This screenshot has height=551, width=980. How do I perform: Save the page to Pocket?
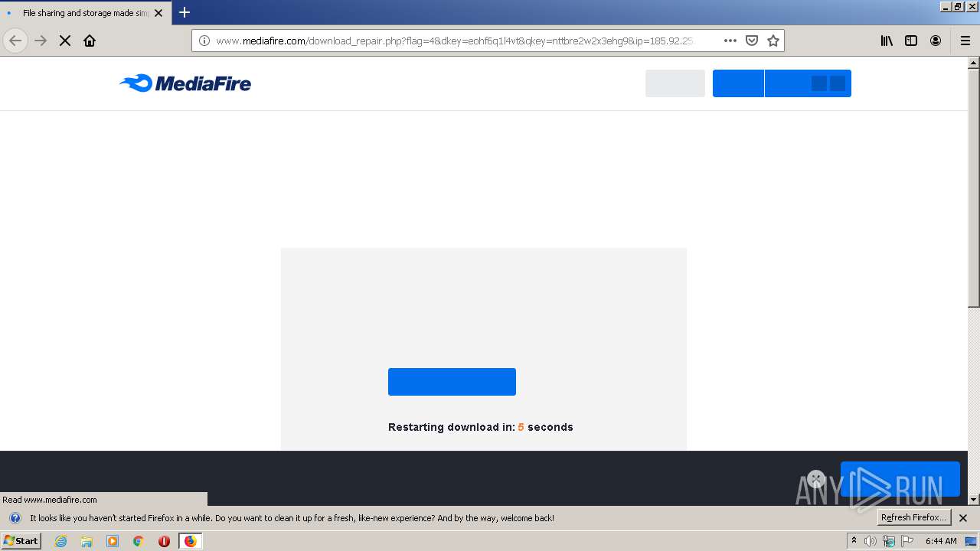pyautogui.click(x=752, y=41)
